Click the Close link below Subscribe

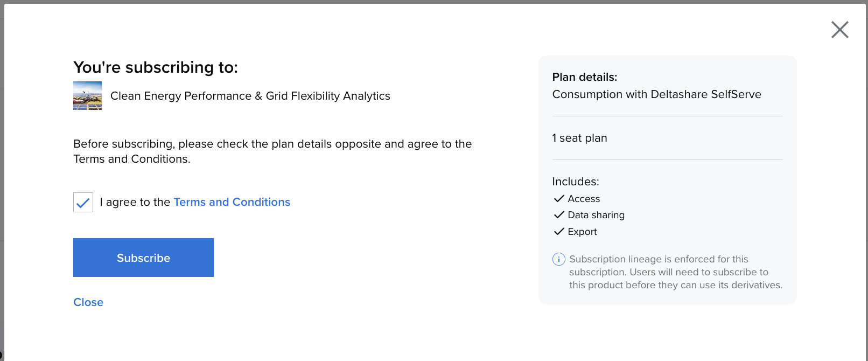(x=88, y=302)
